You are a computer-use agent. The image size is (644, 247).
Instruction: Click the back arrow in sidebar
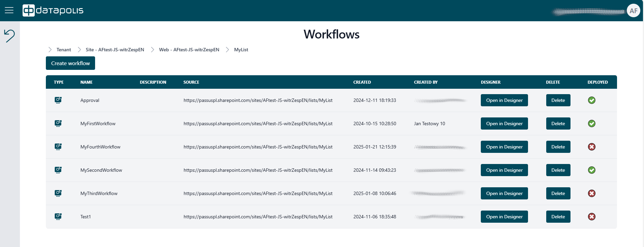[x=9, y=35]
